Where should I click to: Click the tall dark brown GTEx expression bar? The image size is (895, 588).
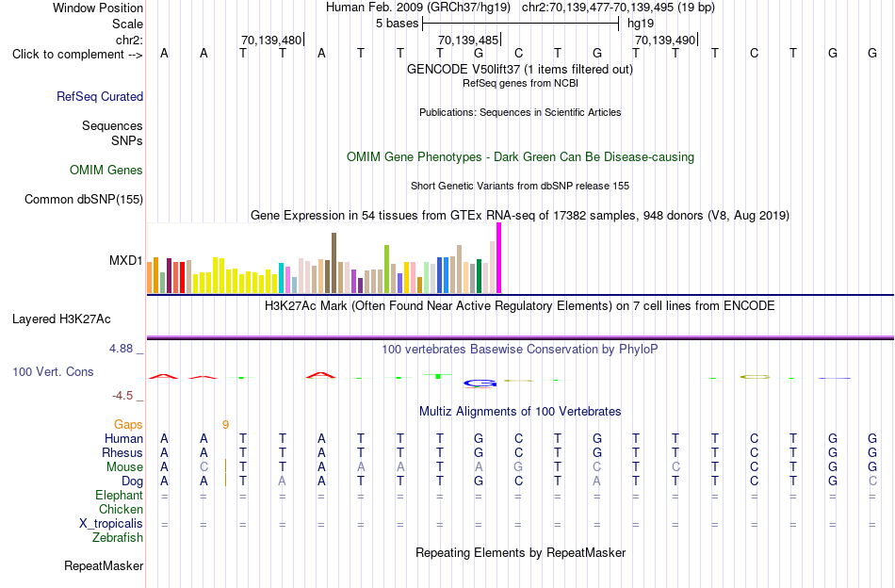click(334, 263)
